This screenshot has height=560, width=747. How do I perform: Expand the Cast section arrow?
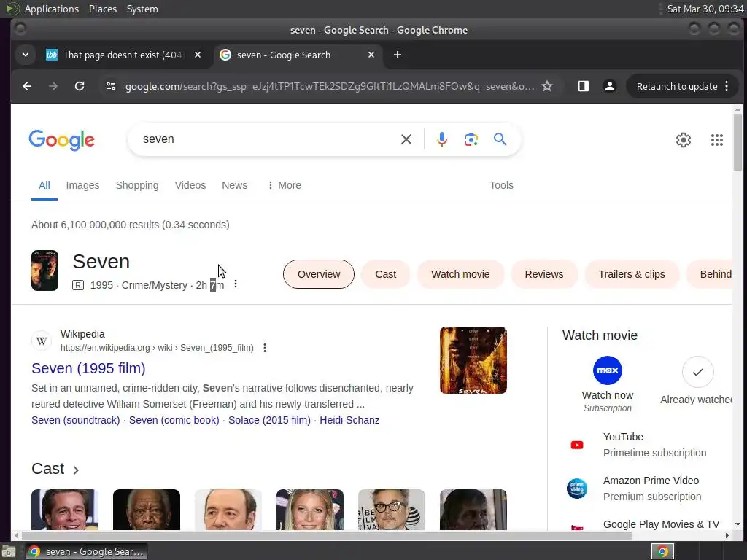[x=76, y=470]
